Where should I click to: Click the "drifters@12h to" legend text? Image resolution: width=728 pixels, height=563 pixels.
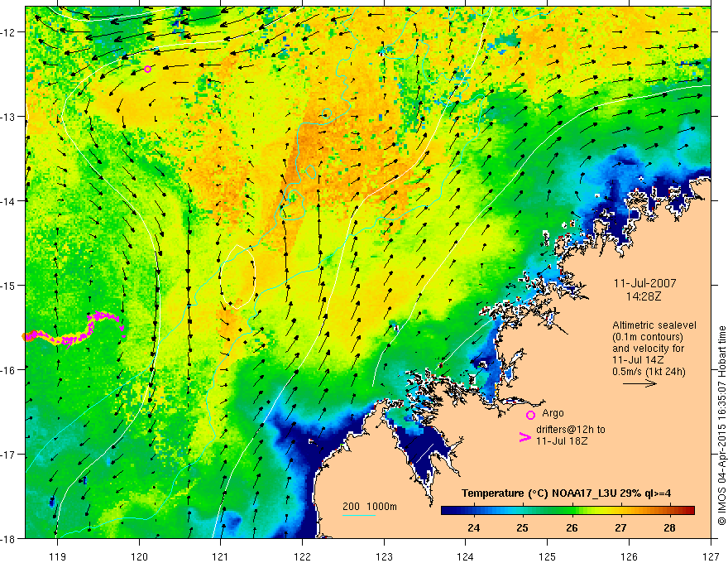click(571, 430)
